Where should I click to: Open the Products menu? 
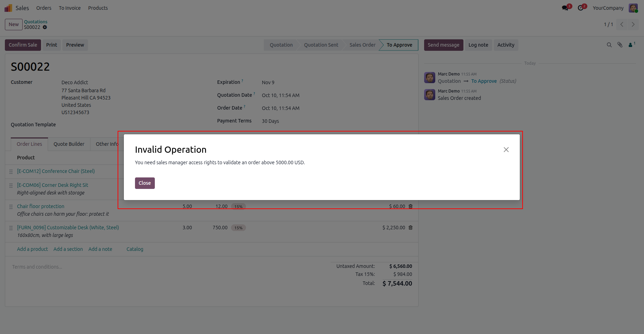pos(98,8)
